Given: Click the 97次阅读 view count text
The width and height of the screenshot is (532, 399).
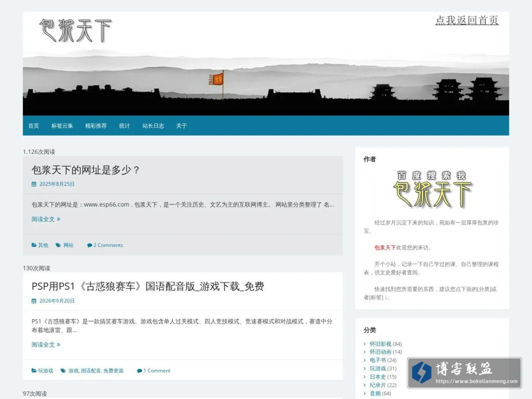Looking at the screenshot, I should pyautogui.click(x=35, y=394).
